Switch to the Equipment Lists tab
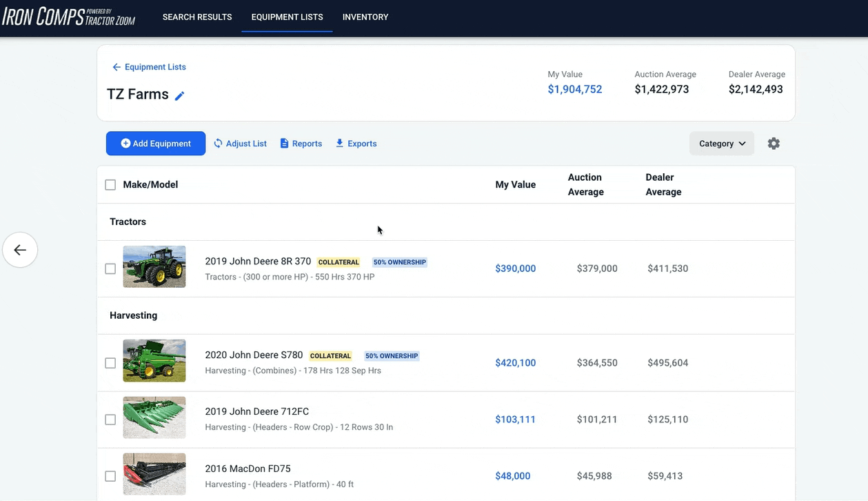The width and height of the screenshot is (868, 501). click(287, 17)
